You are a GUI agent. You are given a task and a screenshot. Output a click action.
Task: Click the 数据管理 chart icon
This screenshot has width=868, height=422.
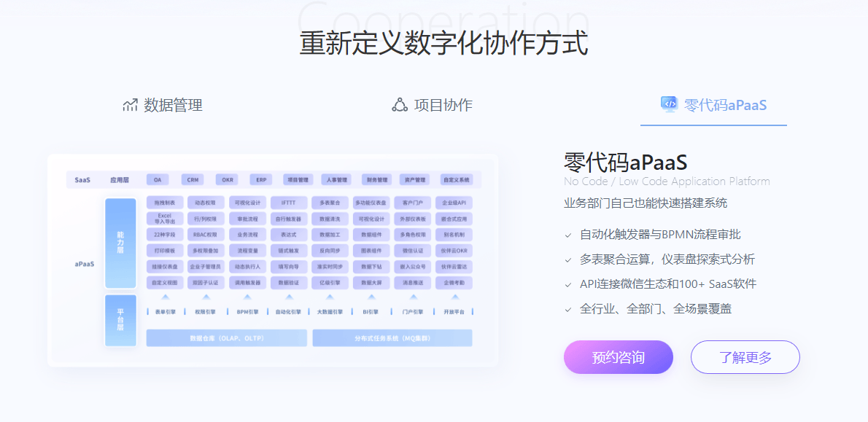[130, 105]
